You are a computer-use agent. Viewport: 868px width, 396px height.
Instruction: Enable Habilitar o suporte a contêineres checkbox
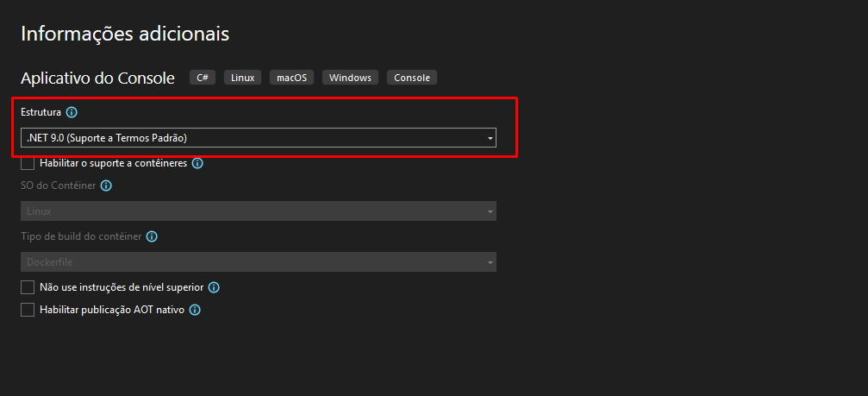coord(28,163)
